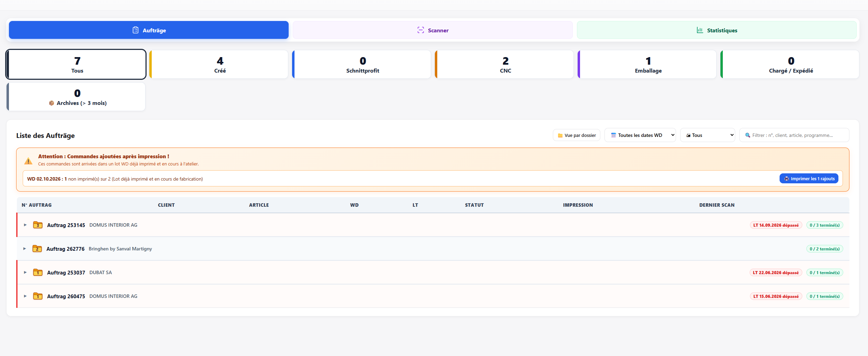Click the folder icon of Auftrag 253037
Screen dimensions: 868x356
pos(37,272)
